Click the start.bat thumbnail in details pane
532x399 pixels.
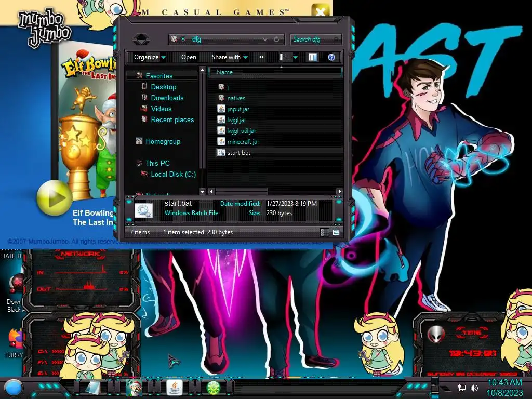point(143,210)
